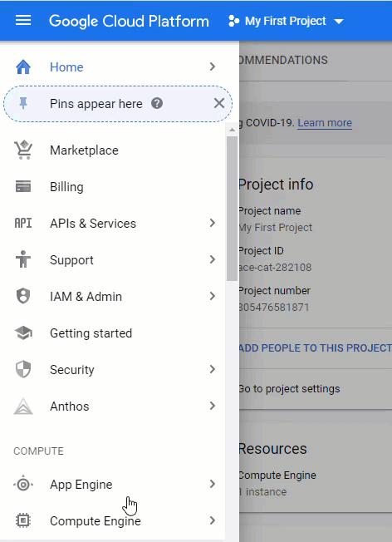Follow the COVID-19 Learn more link
Image resolution: width=392 pixels, height=542 pixels.
tap(325, 123)
